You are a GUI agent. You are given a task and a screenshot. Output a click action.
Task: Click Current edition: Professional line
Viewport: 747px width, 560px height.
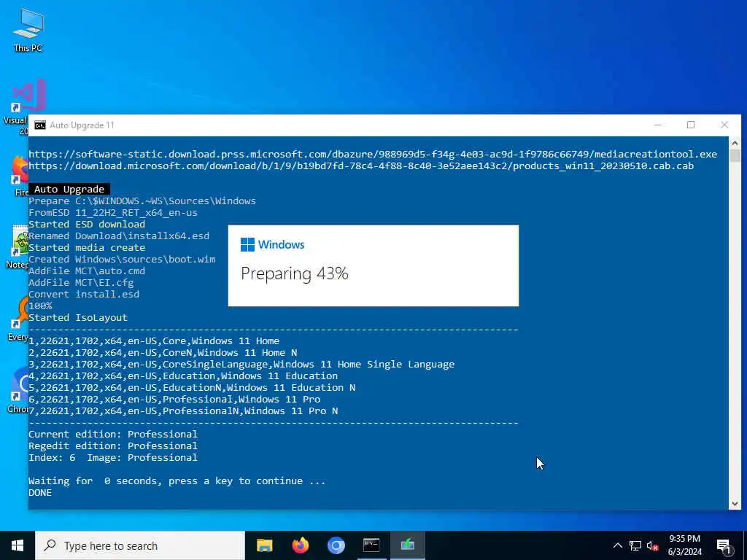coord(113,435)
